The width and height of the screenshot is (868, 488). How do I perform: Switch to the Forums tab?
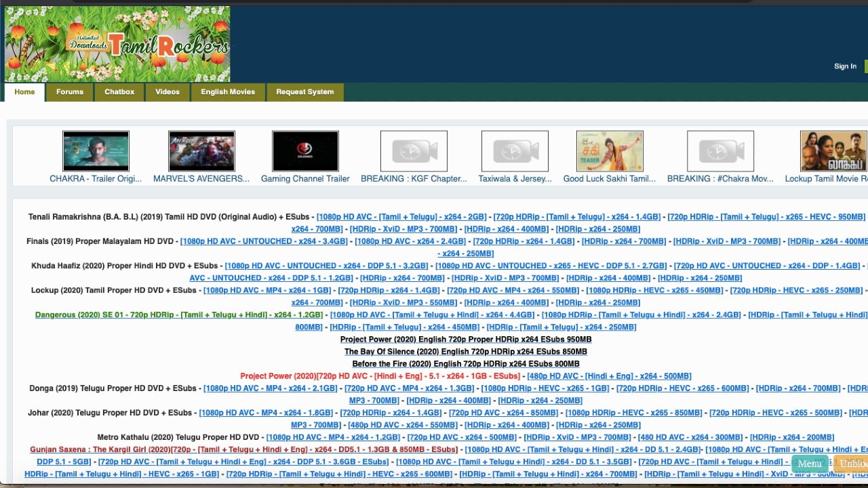70,92
